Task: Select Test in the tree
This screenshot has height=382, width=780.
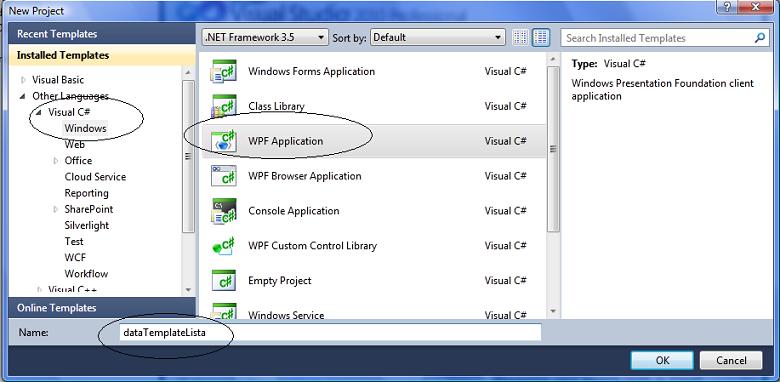Action: click(74, 241)
